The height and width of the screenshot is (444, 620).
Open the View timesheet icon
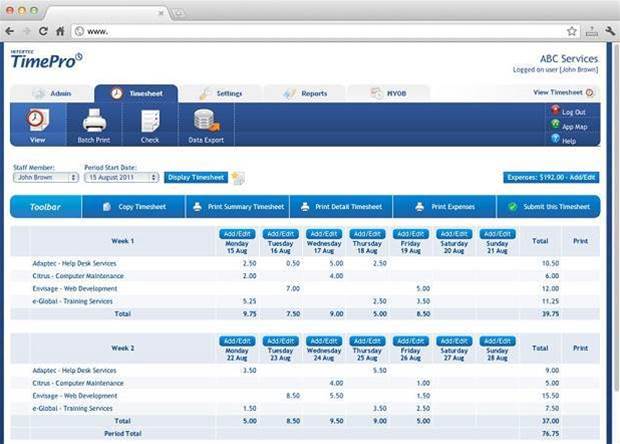tap(38, 121)
